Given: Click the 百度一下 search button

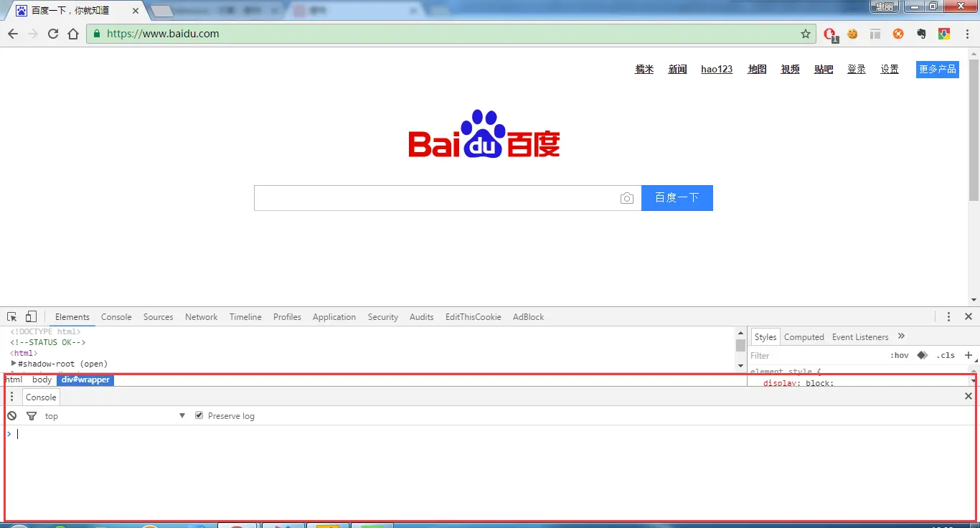Looking at the screenshot, I should point(677,198).
